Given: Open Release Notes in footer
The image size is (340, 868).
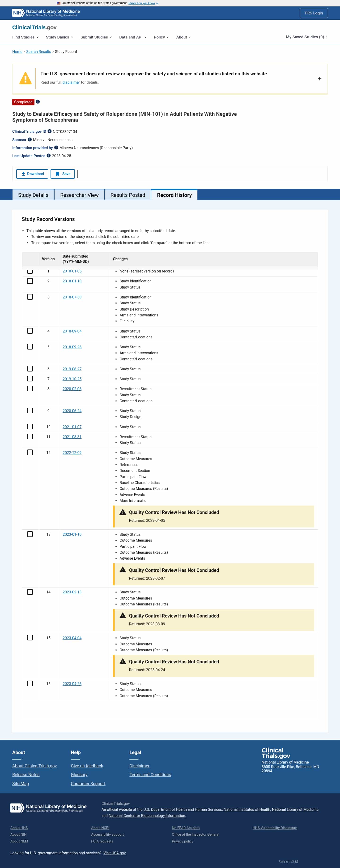Looking at the screenshot, I should point(26,775).
